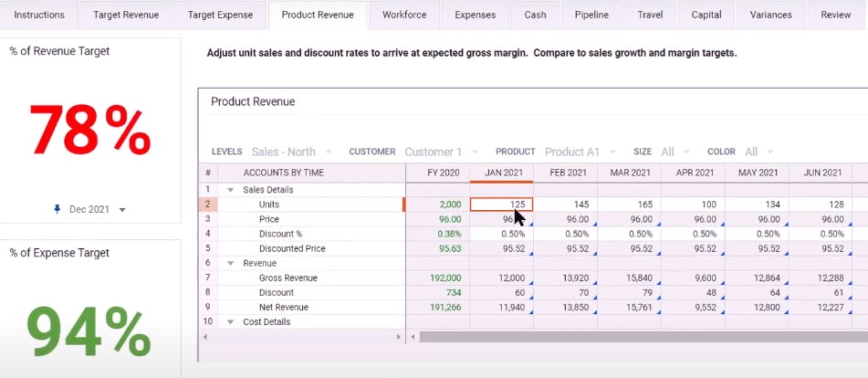Screen dimensions: 868x378
Task: Select the Gross Revenue row label
Action: (288, 278)
